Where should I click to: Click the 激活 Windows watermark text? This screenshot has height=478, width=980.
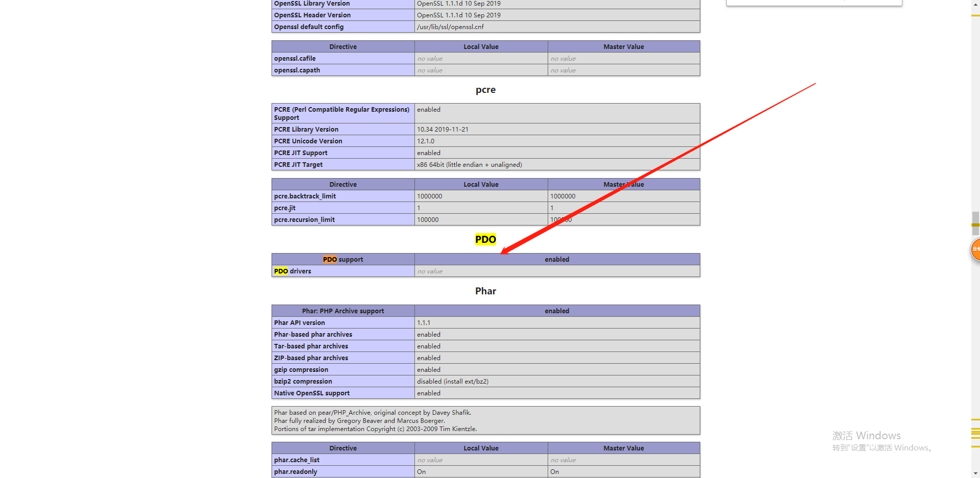tap(866, 435)
